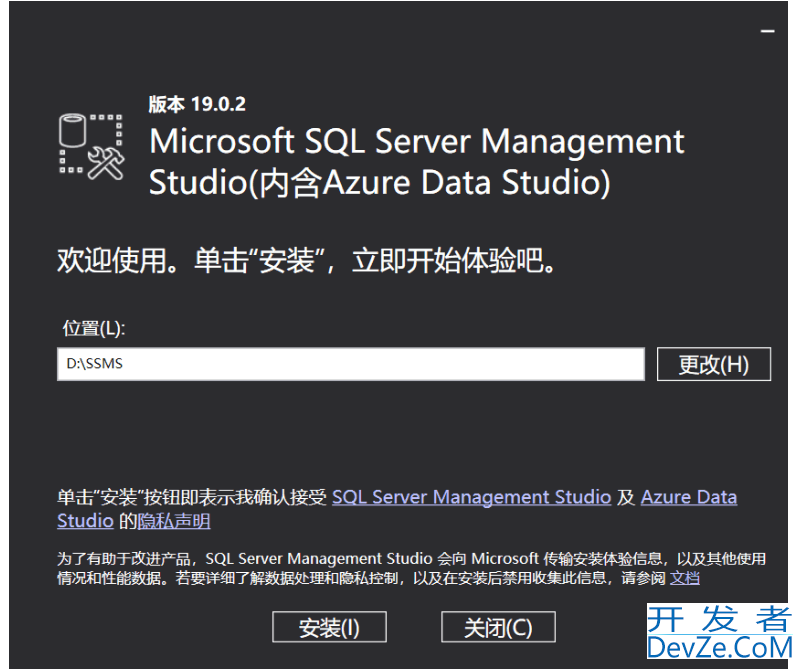Click the 为了有助于改进产品 telemetry notice text
Screen dimensions: 803x669
pos(411,569)
